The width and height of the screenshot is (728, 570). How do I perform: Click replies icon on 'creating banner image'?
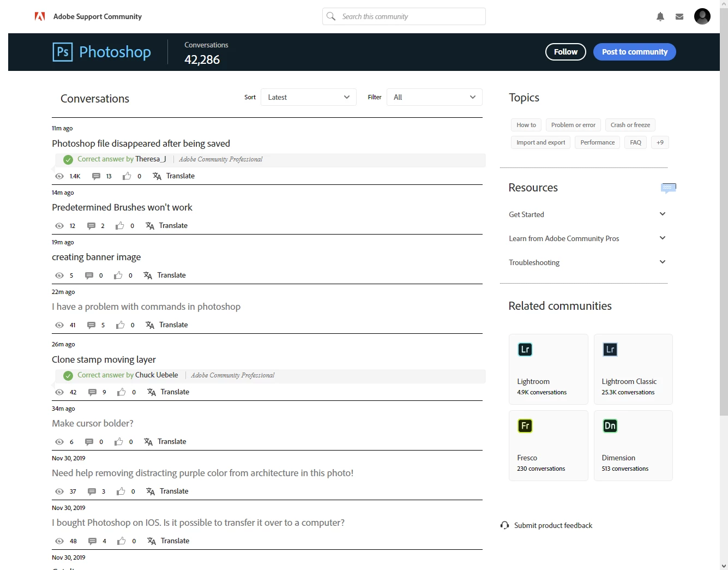pos(89,275)
